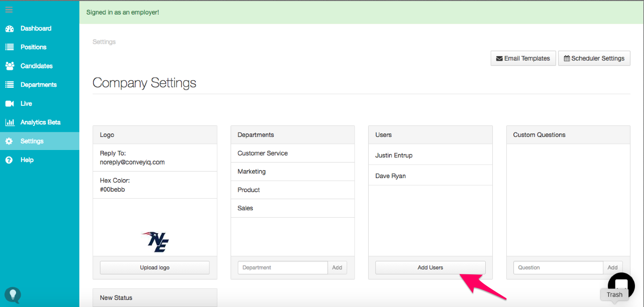Click the NE company logo image

tap(155, 241)
